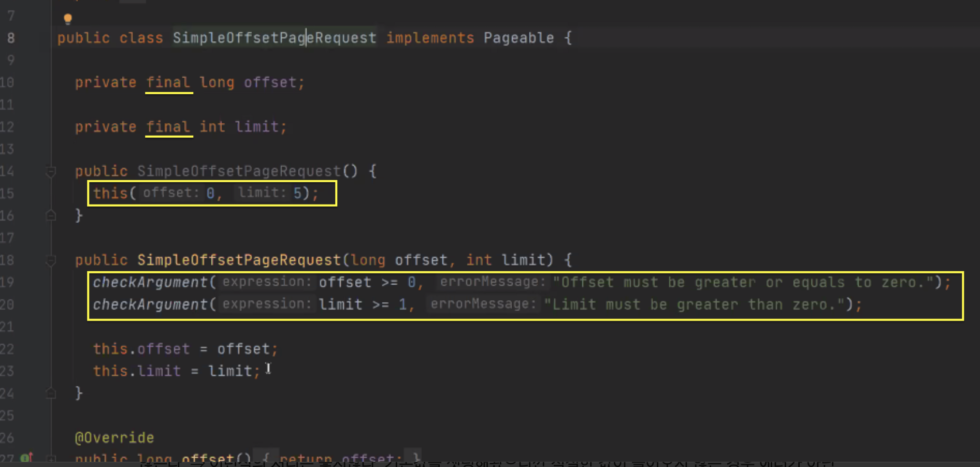Viewport: 980px width, 467px height.
Task: Click 'offset >= 0' expression on line 19
Action: 367,282
